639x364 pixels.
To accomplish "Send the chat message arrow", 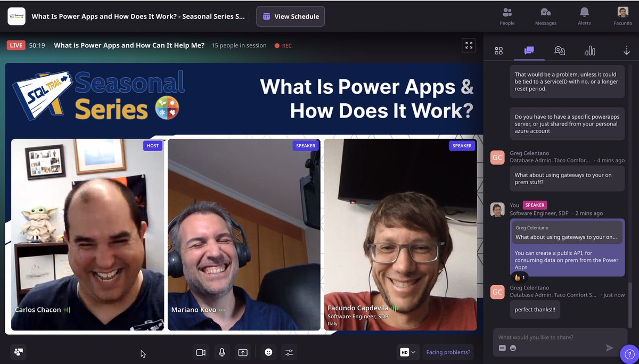I will [610, 348].
